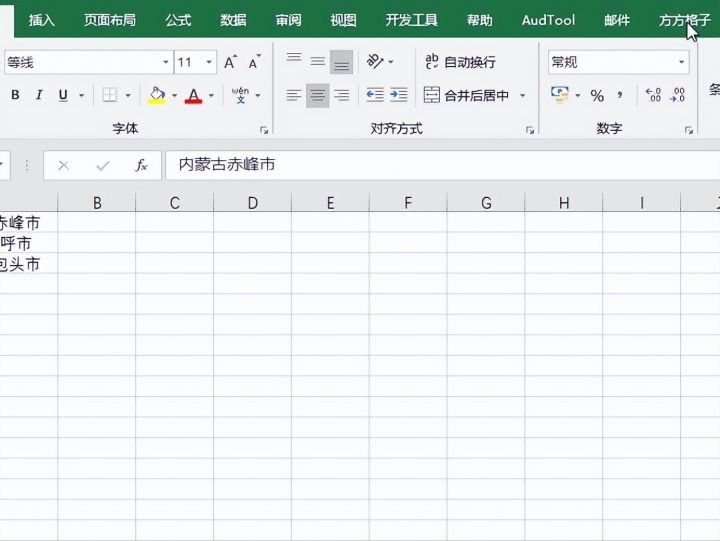720x541 pixels.
Task: Open 审阅 ribbon tab
Action: (x=288, y=20)
